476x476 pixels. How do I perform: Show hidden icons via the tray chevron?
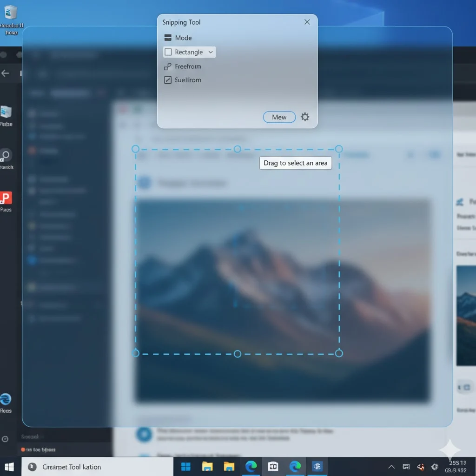(391, 467)
